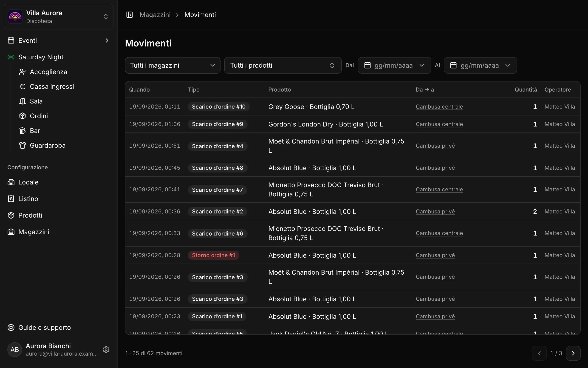The height and width of the screenshot is (368, 588).
Task: Open the Eventi calendar icon
Action: [x=11, y=40]
